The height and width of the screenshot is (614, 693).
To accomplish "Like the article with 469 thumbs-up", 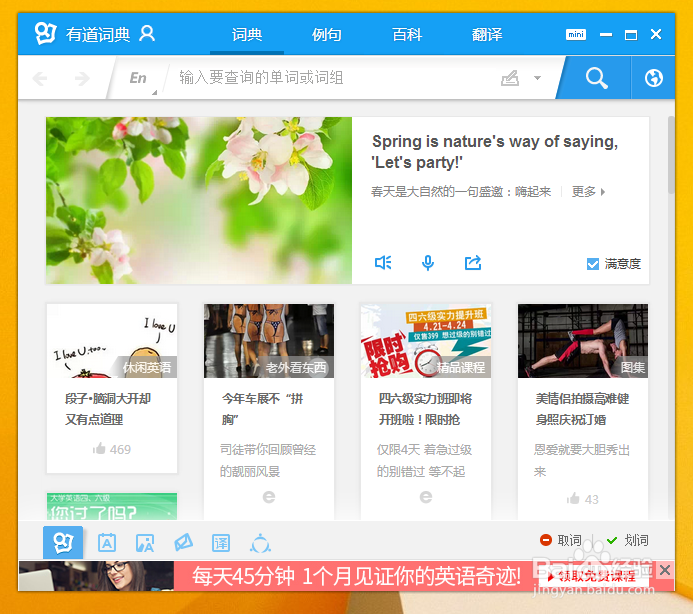I will [112, 449].
